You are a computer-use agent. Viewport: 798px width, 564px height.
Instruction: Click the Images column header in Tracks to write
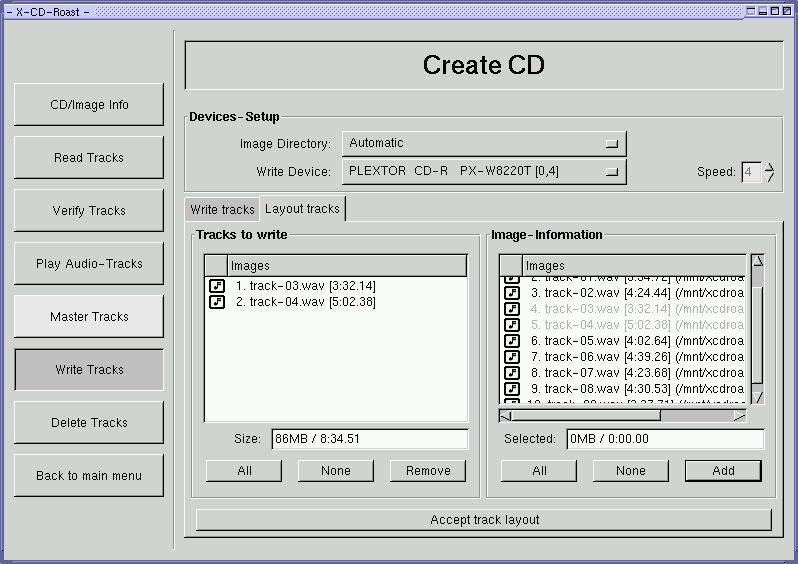[x=347, y=266]
